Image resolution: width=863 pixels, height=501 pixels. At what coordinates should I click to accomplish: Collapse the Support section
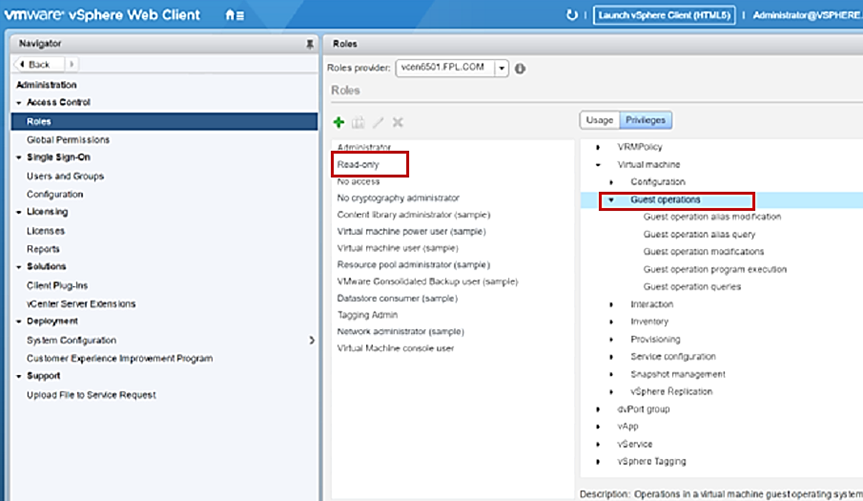point(19,376)
